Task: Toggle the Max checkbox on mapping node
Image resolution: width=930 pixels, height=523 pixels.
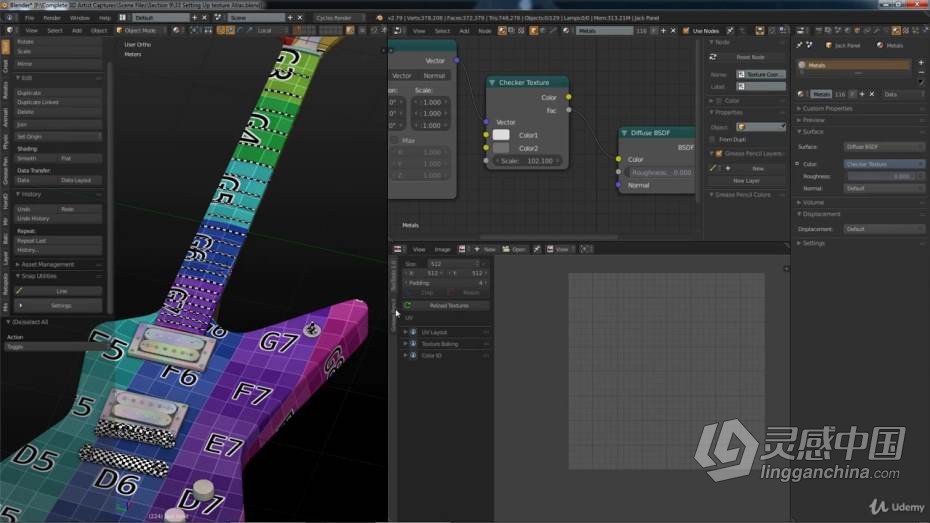Action: (394, 141)
